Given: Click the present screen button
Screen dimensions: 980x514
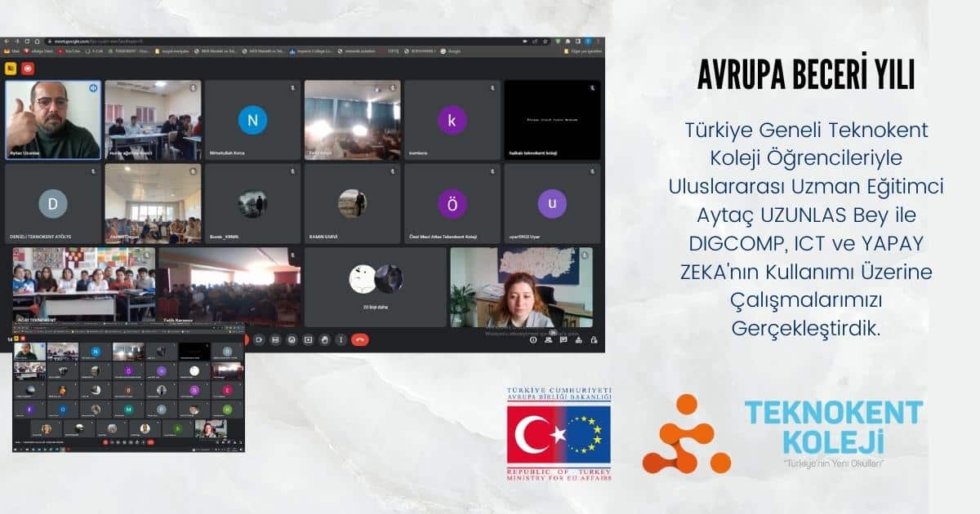Looking at the screenshot, I should tap(308, 339).
